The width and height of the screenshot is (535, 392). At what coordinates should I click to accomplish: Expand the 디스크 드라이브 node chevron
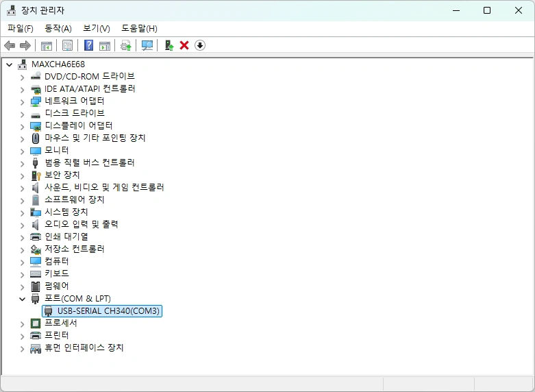point(22,114)
